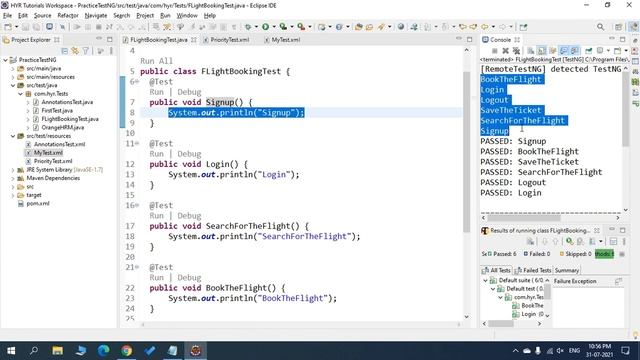640x360 pixels.
Task: Click the green test progress bar
Action: pos(604,254)
